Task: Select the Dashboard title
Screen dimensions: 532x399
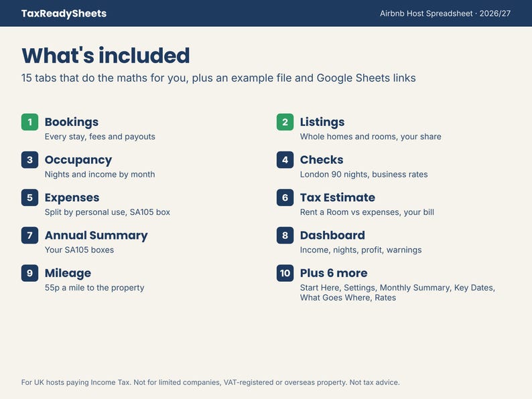Action: (x=332, y=235)
